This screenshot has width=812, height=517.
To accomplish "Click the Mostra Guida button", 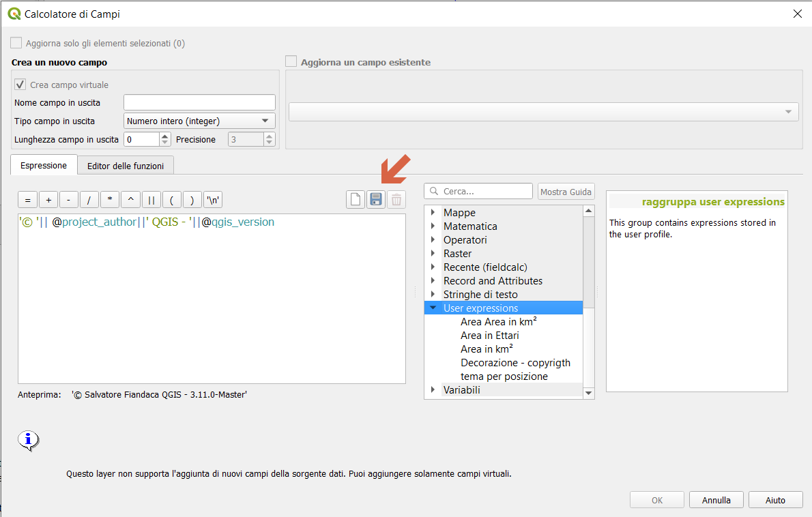I will tap(566, 192).
